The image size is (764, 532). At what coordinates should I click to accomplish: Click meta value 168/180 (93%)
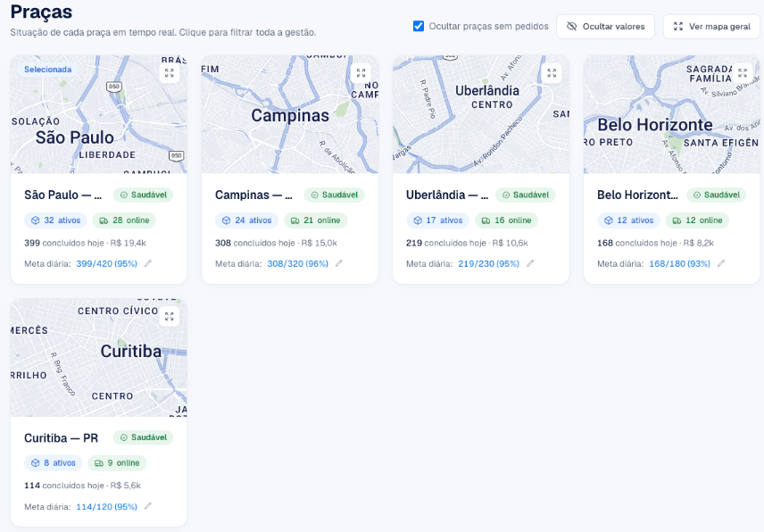[x=680, y=263]
